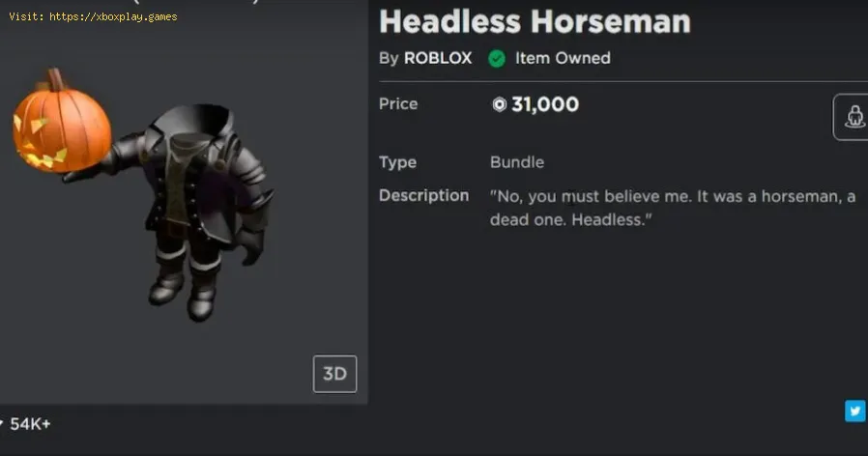Toggle the 3D preview view

334,374
